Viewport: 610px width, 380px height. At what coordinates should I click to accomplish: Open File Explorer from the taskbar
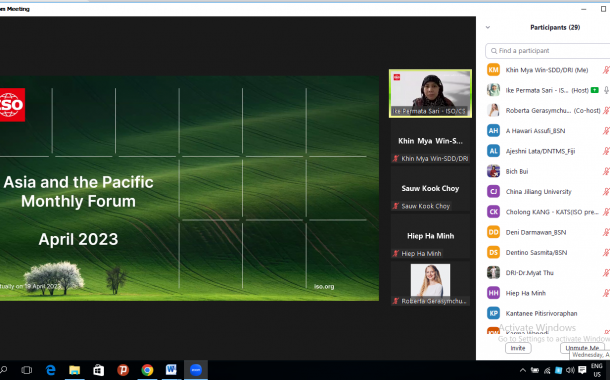(74, 370)
